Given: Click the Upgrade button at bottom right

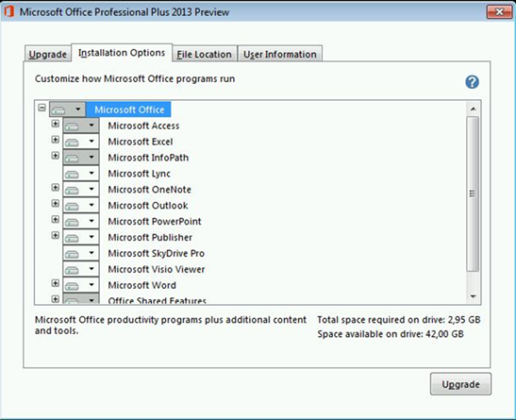Looking at the screenshot, I should coord(460,384).
